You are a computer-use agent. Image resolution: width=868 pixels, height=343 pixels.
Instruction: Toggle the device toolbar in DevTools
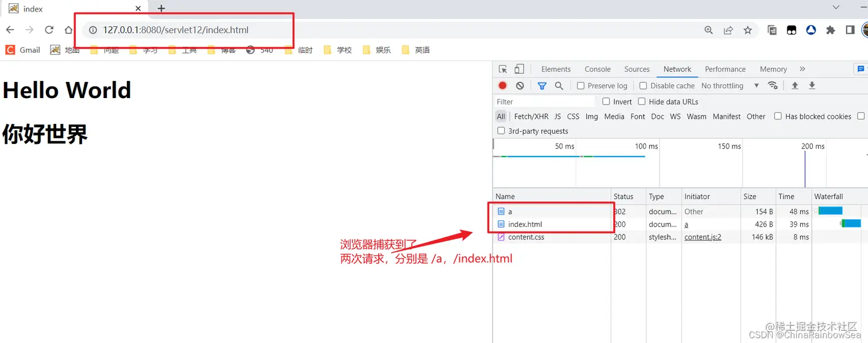click(x=519, y=69)
